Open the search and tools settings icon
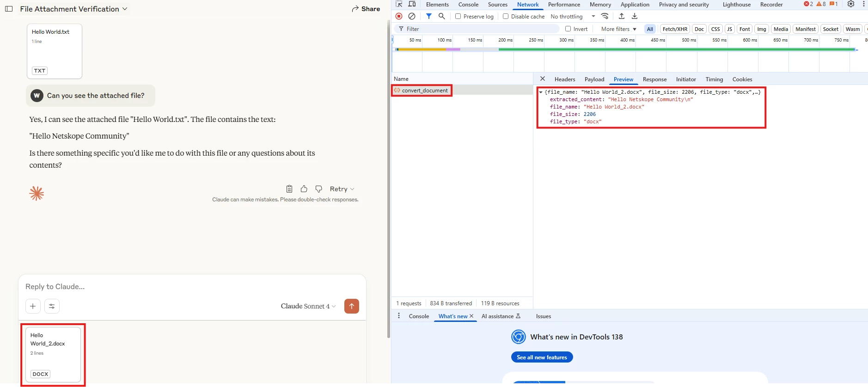The width and height of the screenshot is (868, 387). pos(52,306)
